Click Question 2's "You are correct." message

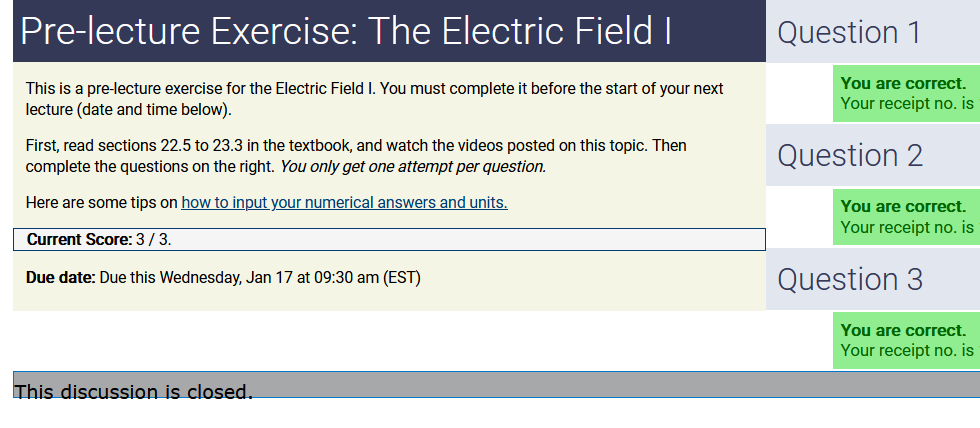(903, 207)
